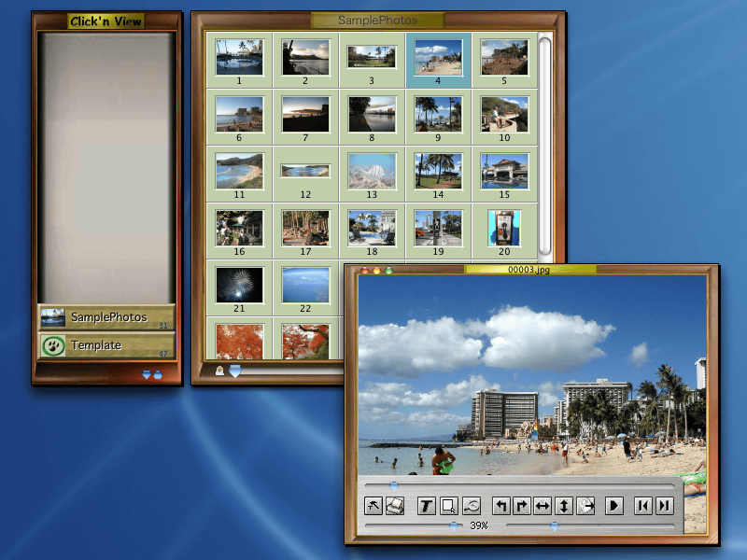Click the printer icon in the viewer toolbar

pyautogui.click(x=395, y=506)
